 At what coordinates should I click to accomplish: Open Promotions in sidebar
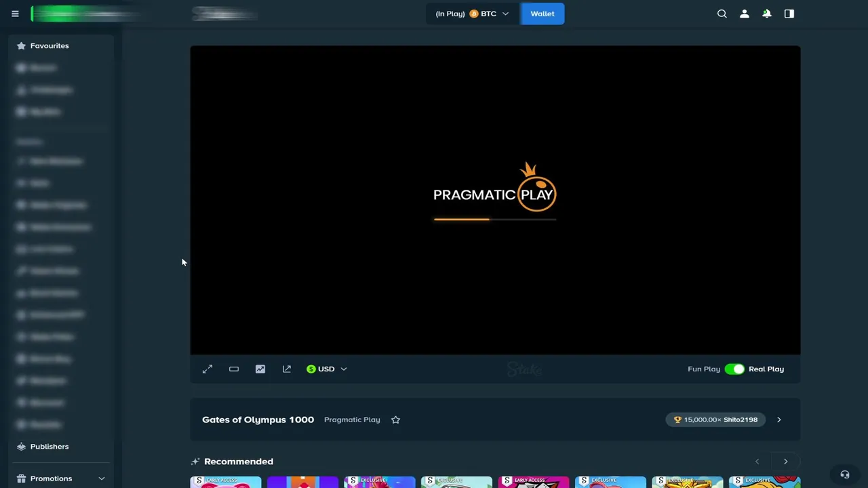[x=51, y=479]
